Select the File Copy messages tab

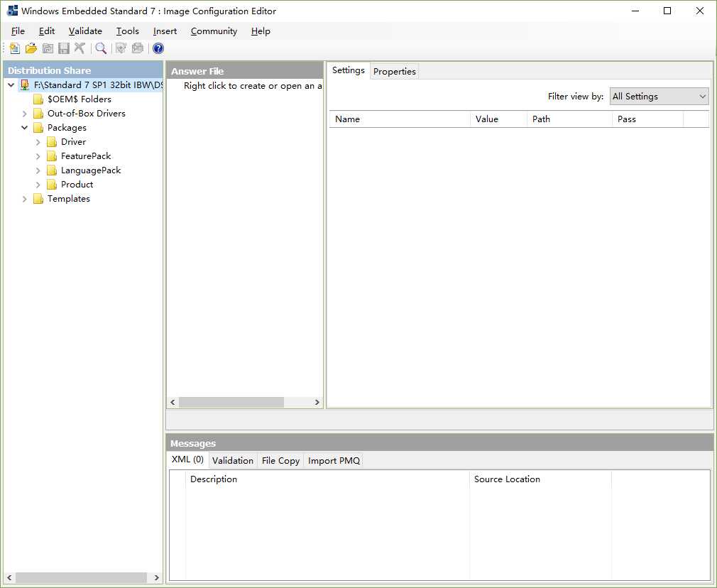280,460
